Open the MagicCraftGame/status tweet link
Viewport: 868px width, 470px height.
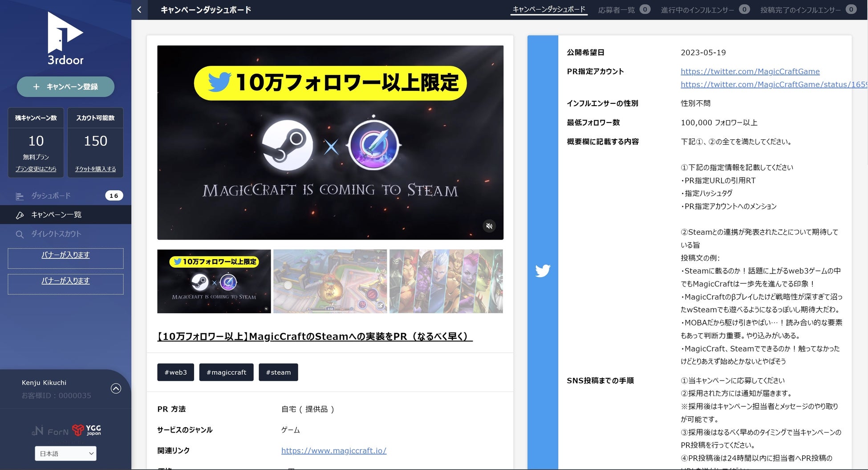tap(774, 84)
